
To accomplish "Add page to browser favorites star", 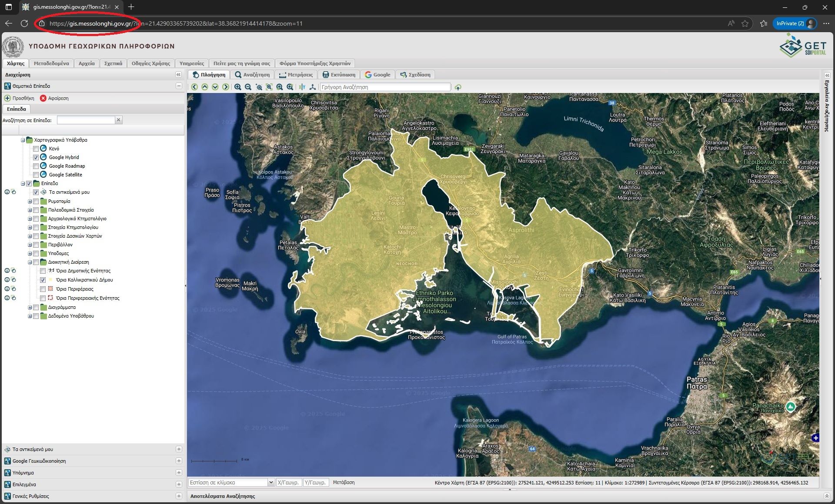I will tap(745, 23).
